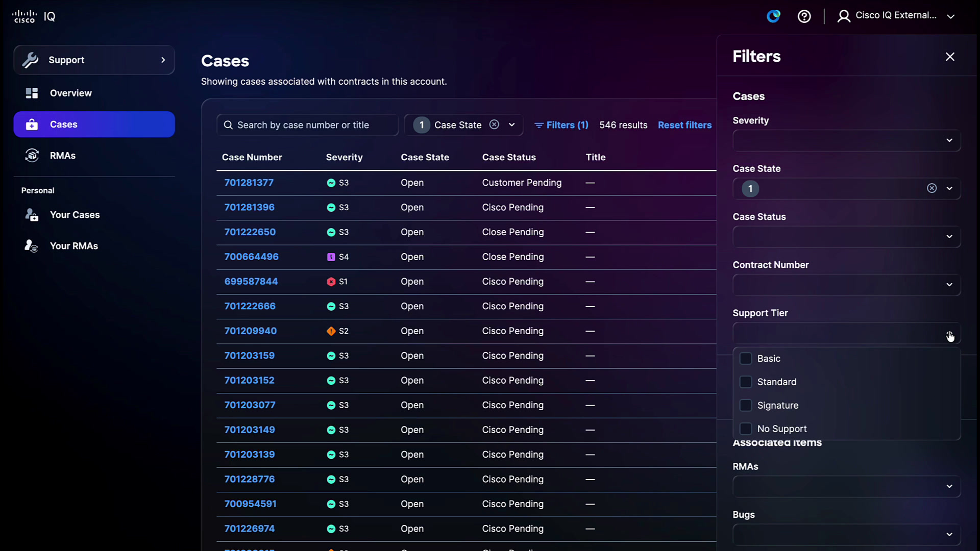Click Reset filters link
Screen dimensions: 980x551
pos(684,125)
